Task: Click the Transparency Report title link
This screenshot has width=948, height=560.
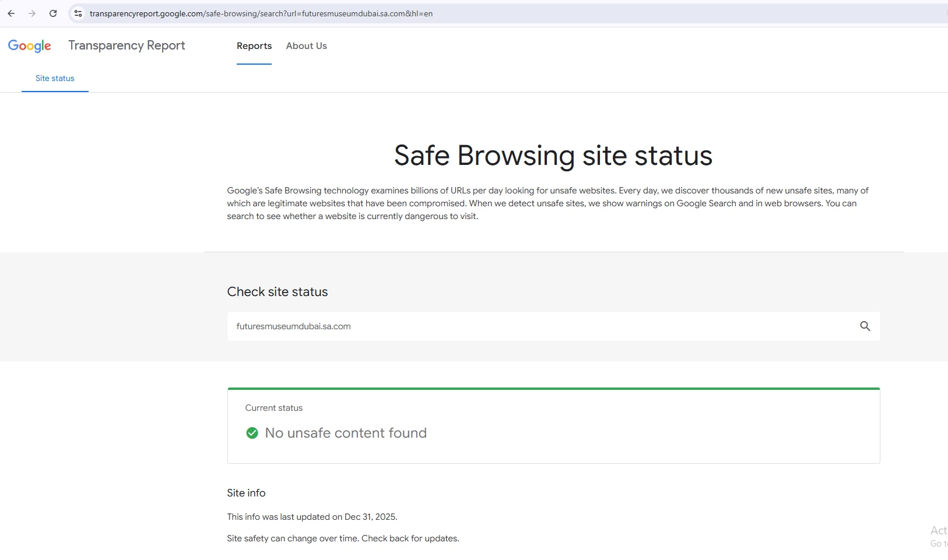Action: [127, 45]
